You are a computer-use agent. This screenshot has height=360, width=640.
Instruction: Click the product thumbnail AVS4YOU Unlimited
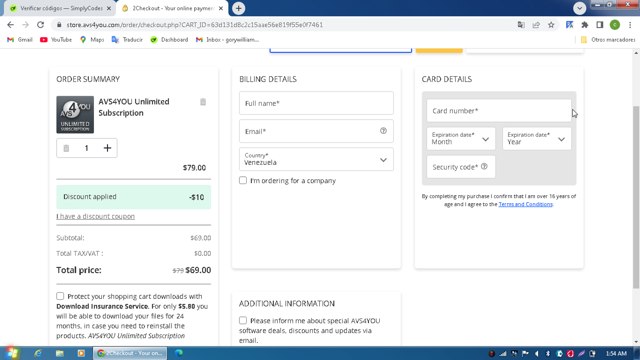75,115
